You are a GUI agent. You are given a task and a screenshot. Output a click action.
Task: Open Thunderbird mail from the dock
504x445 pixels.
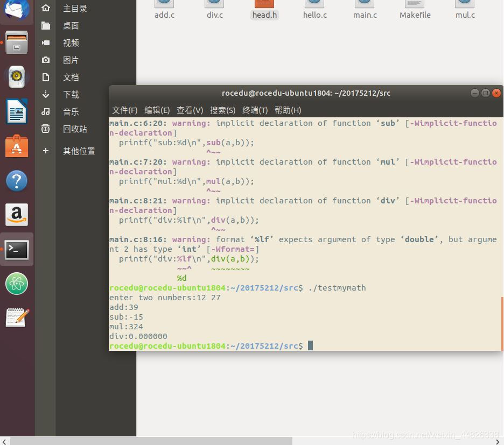17,9
